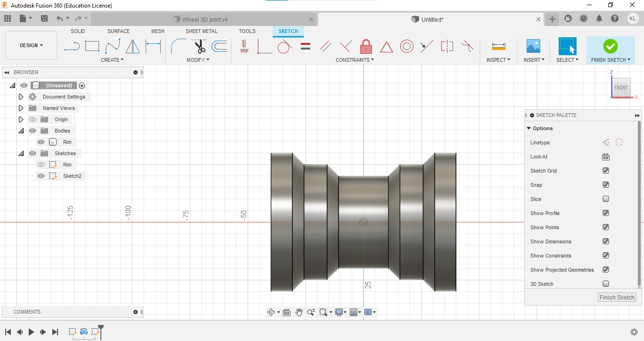Apply the Midpoint triangle constraint

pos(387,47)
